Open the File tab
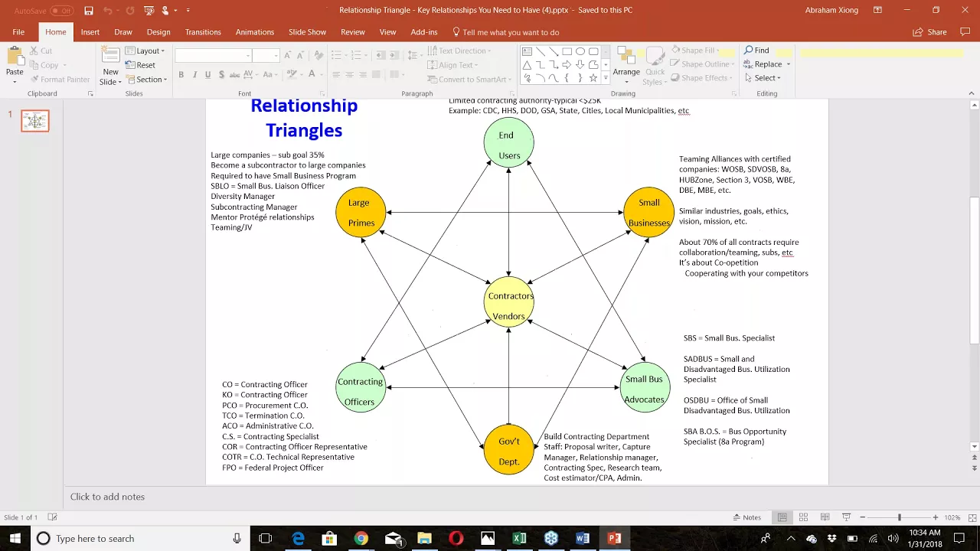980x551 pixels. coord(18,32)
